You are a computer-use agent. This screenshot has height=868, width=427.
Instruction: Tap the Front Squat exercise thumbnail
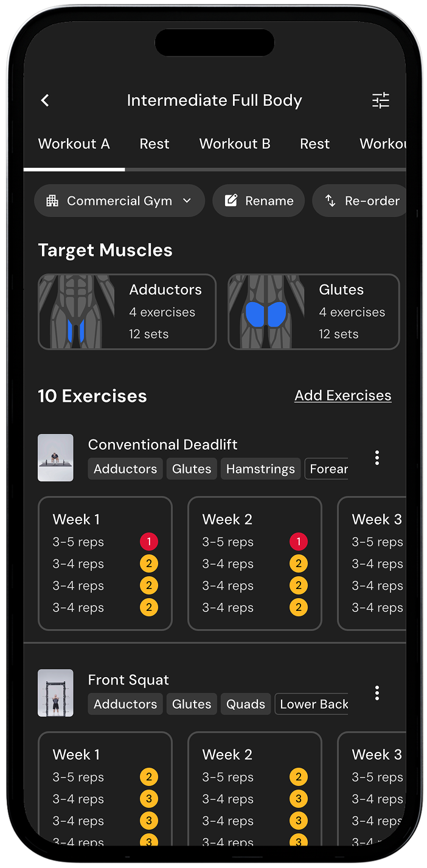click(x=55, y=693)
